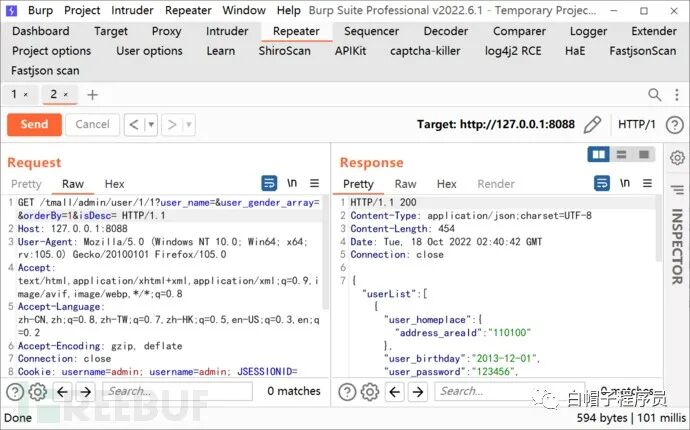Screen dimensions: 690x430
Task: Switch to the Logger tab
Action: coord(588,31)
